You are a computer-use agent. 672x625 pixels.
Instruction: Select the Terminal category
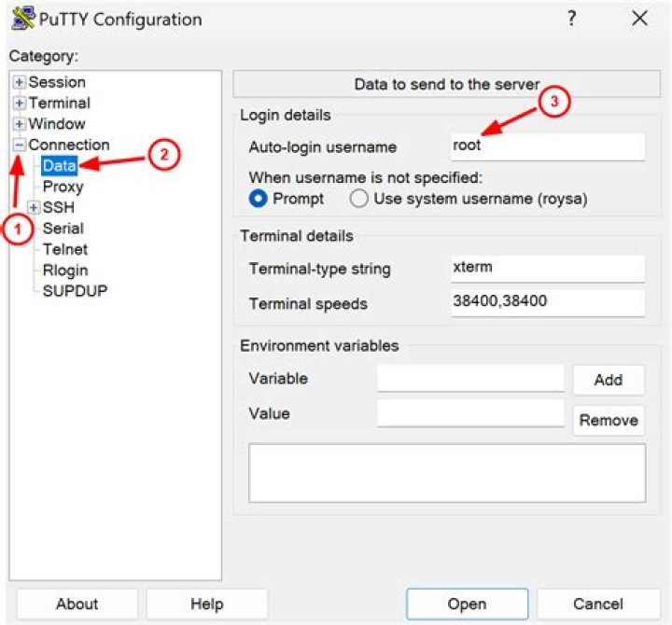point(60,104)
